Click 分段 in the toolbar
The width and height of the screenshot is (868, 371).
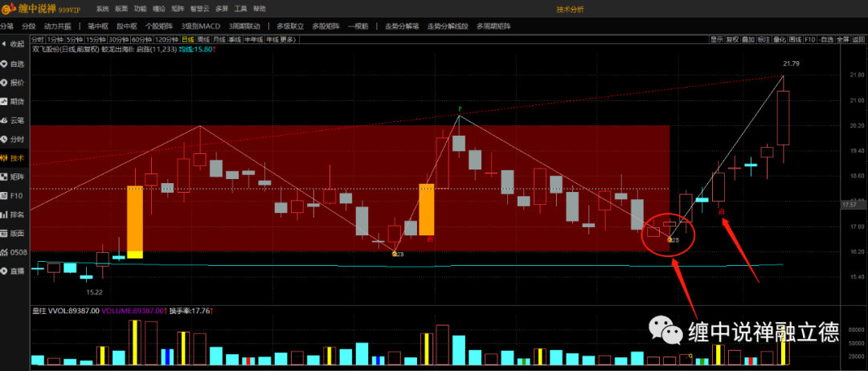tap(27, 26)
